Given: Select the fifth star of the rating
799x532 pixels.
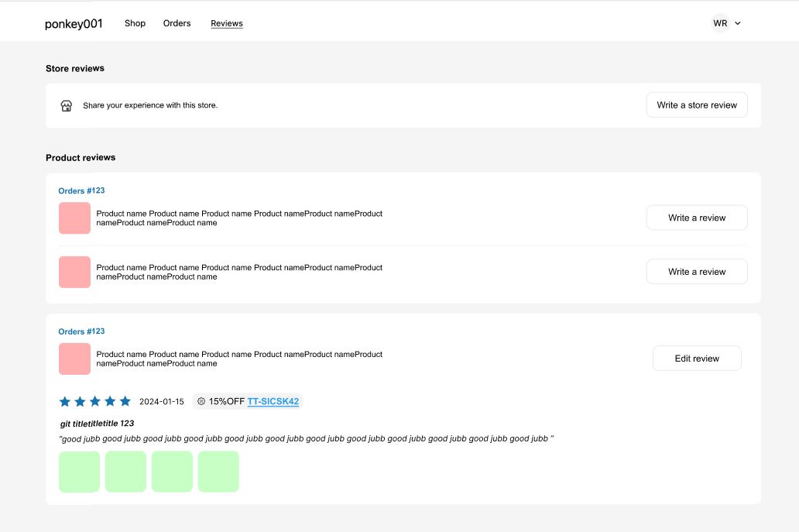Looking at the screenshot, I should (x=123, y=401).
